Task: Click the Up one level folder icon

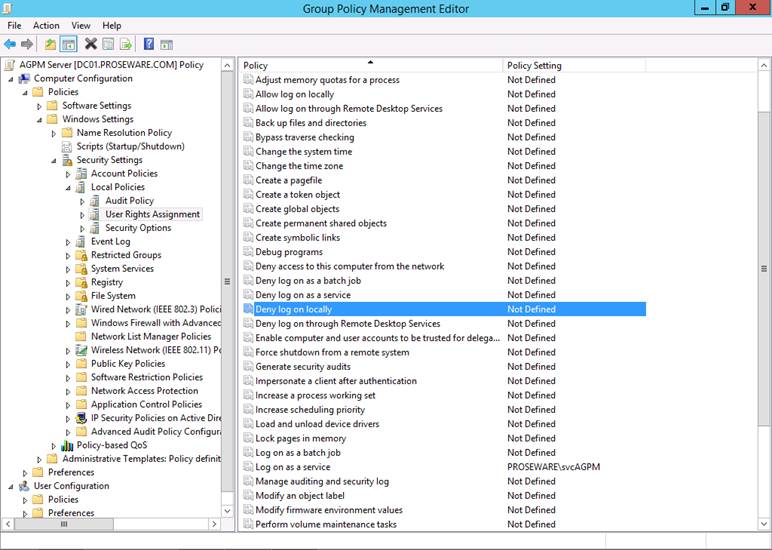Action: (48, 44)
